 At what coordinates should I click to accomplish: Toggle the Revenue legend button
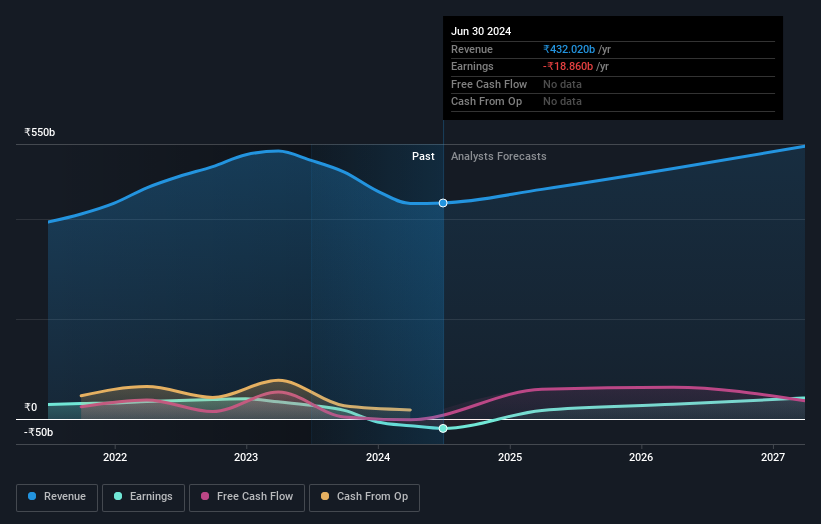[57, 497]
